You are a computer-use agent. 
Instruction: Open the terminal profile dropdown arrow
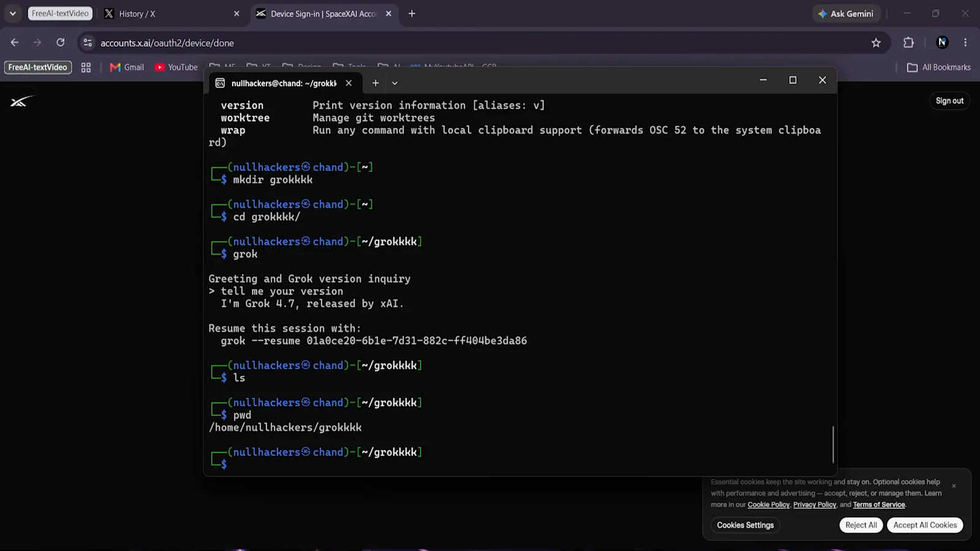tap(394, 83)
